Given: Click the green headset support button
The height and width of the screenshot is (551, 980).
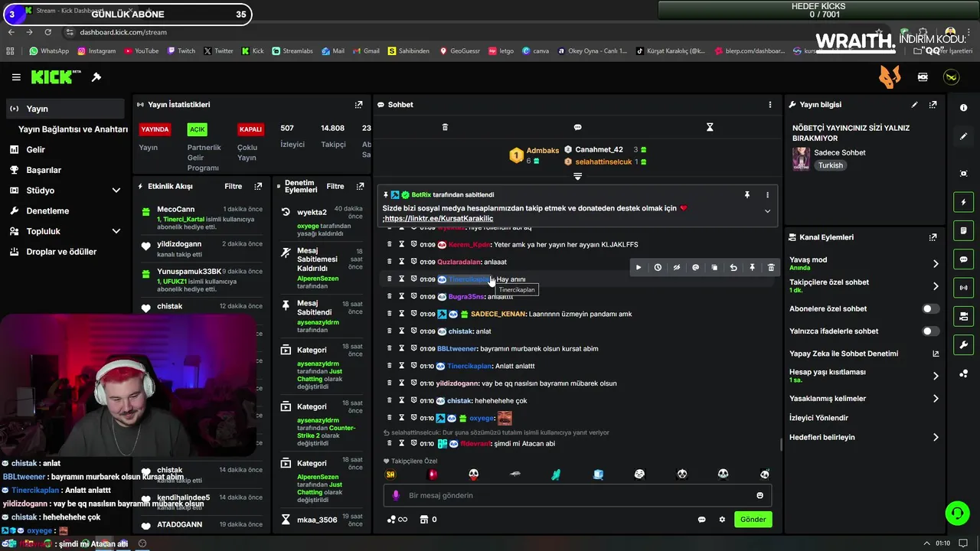Looking at the screenshot, I should 957,513.
